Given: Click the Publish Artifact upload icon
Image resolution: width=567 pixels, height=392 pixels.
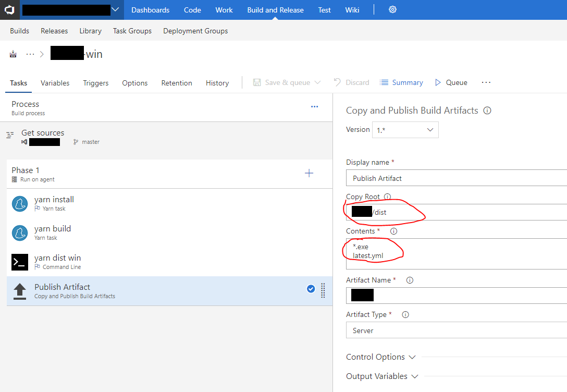Looking at the screenshot, I should tap(20, 291).
